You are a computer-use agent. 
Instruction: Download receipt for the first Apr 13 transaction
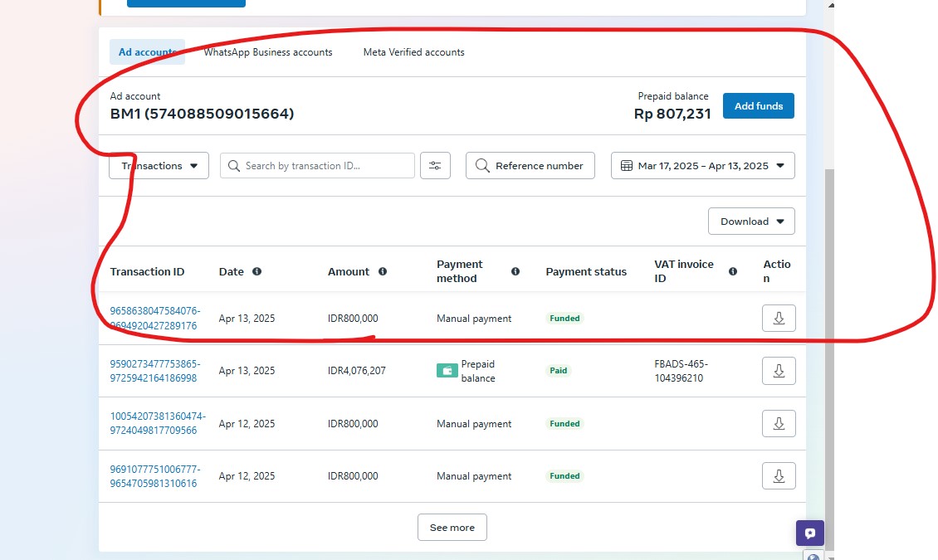click(779, 319)
